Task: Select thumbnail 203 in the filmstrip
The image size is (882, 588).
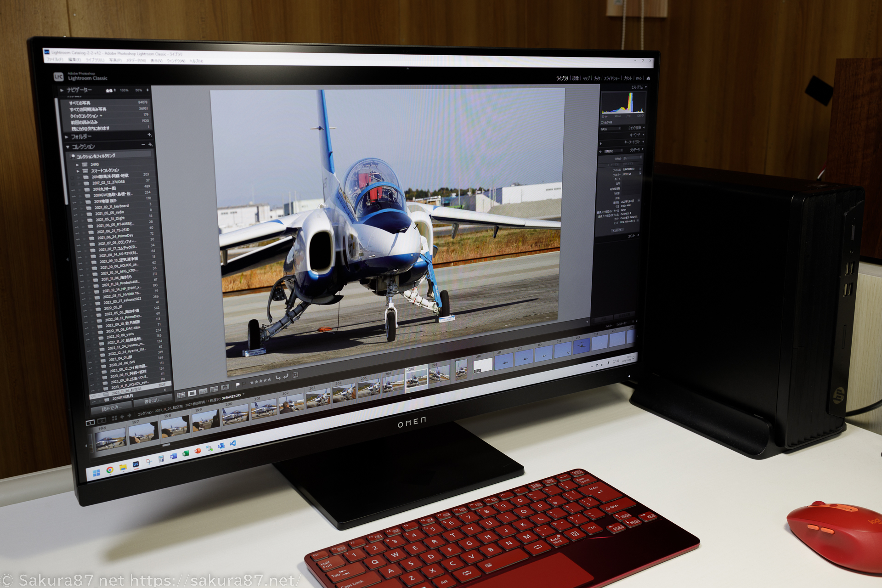Action: (319, 396)
